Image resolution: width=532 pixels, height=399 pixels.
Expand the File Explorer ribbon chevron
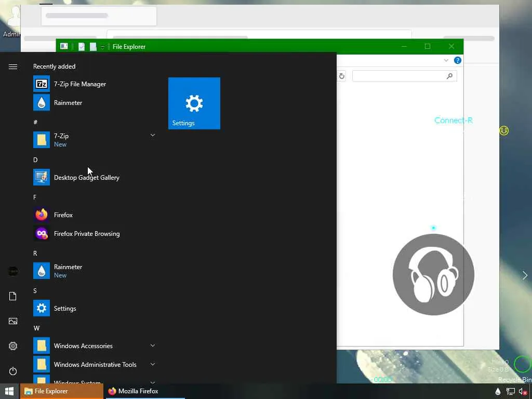446,60
